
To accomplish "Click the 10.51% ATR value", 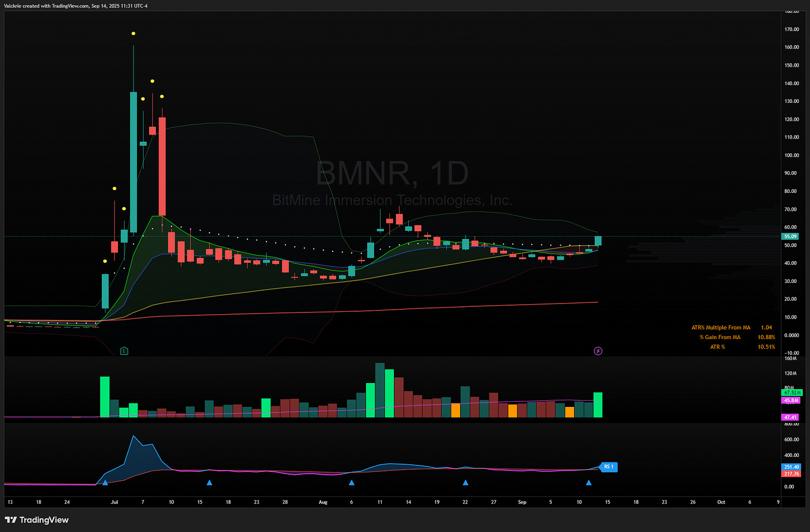I will [766, 347].
